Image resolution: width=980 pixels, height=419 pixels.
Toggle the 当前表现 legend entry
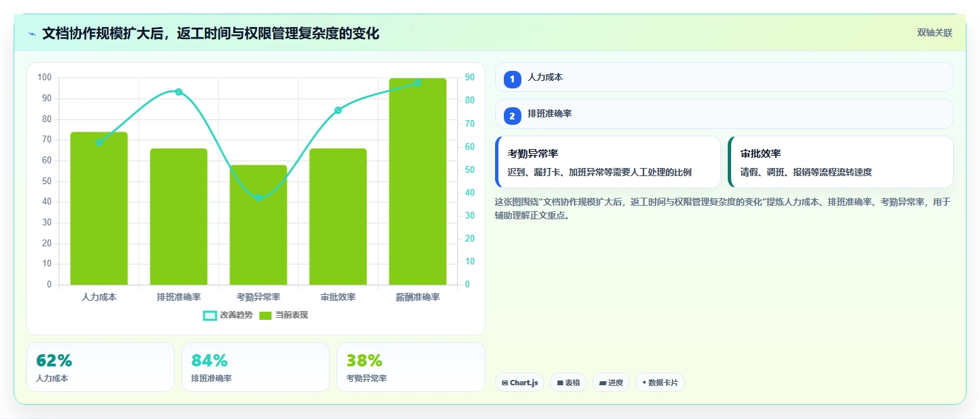283,315
